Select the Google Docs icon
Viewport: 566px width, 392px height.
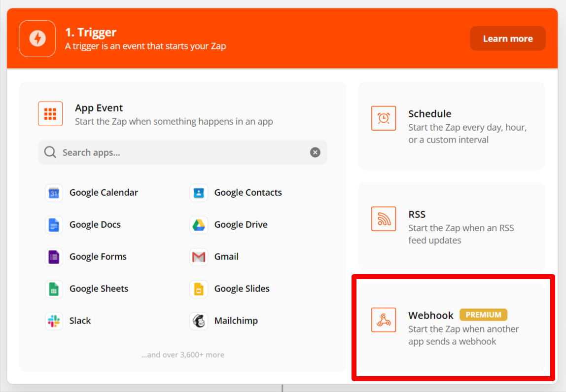54,225
